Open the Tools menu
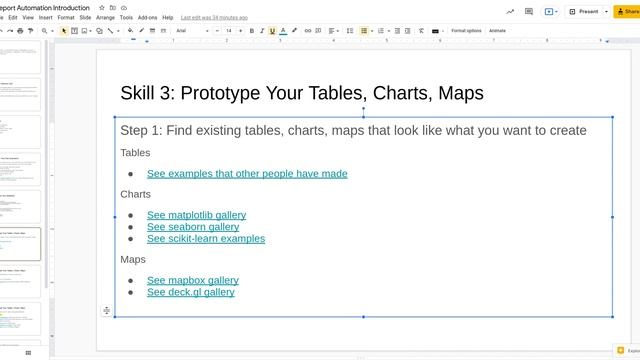 coord(126,18)
